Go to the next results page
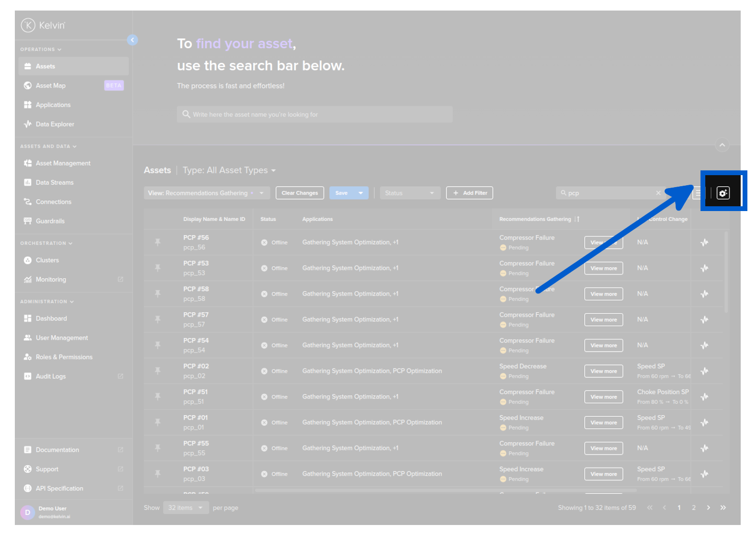Viewport: 756px width, 536px height. (709, 508)
